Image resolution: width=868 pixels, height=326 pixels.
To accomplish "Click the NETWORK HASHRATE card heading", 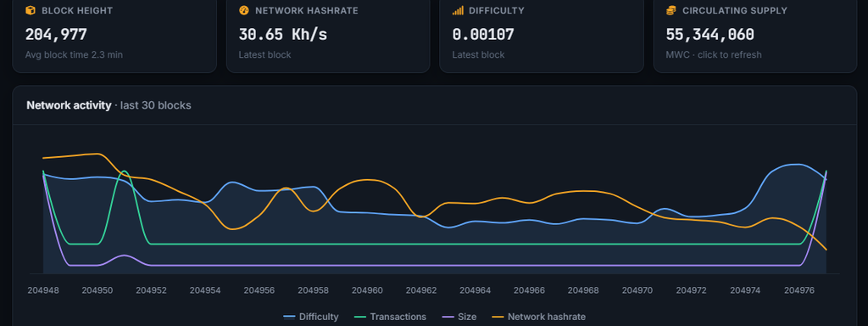I will (x=307, y=10).
